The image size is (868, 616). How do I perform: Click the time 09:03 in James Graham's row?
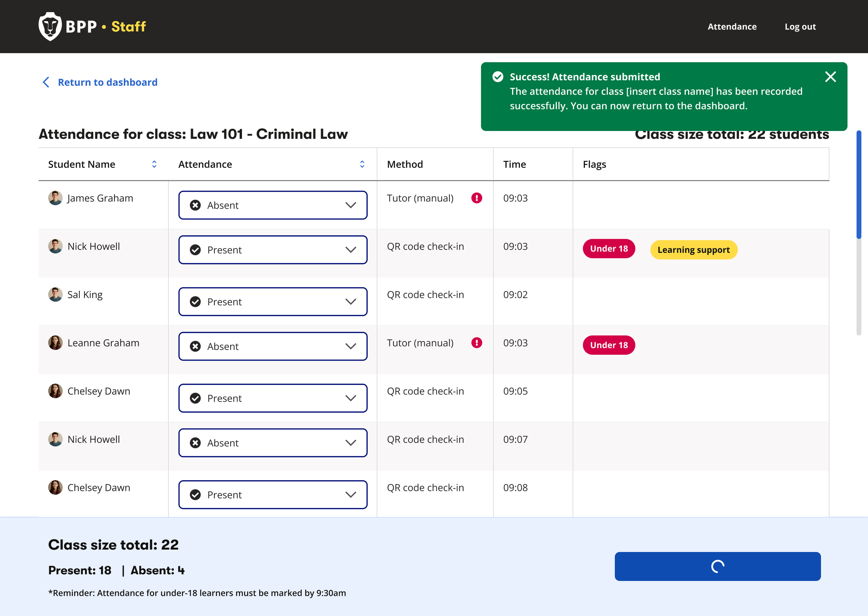coord(516,198)
